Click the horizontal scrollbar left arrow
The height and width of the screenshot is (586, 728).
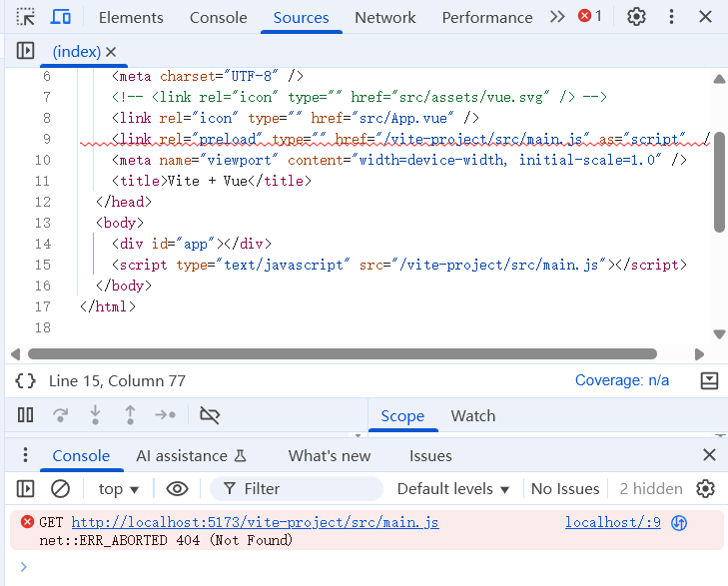point(15,354)
